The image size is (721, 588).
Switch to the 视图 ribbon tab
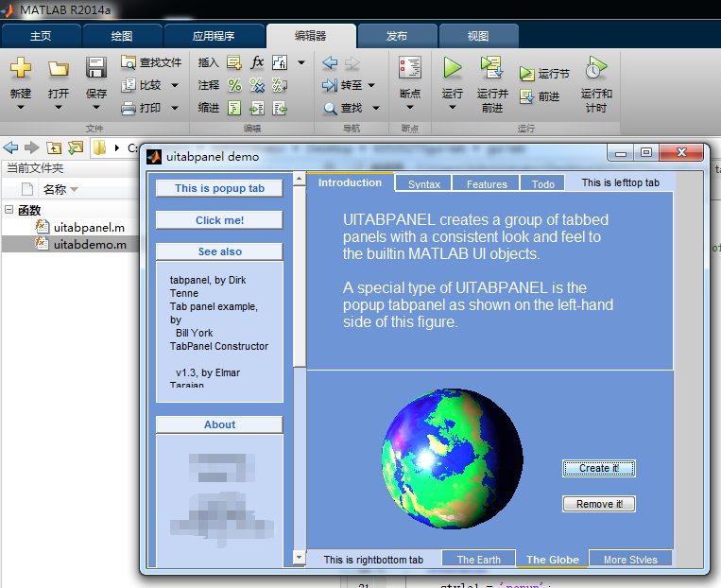(x=478, y=36)
